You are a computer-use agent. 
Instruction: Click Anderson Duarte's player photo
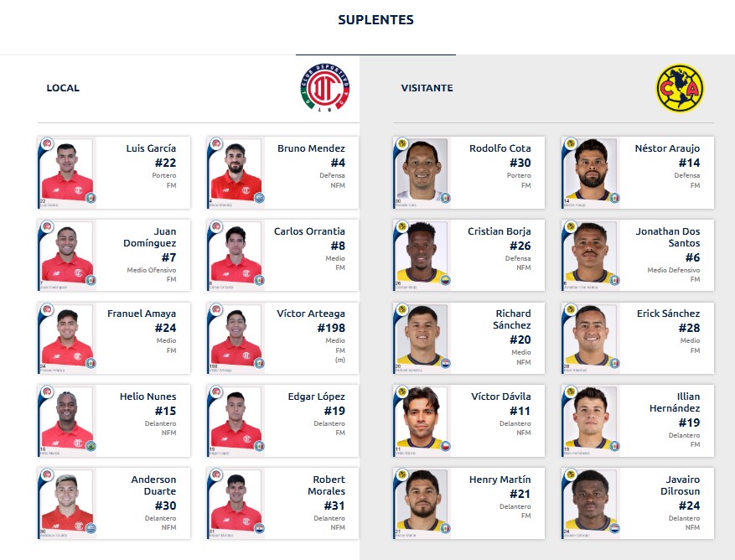67,503
